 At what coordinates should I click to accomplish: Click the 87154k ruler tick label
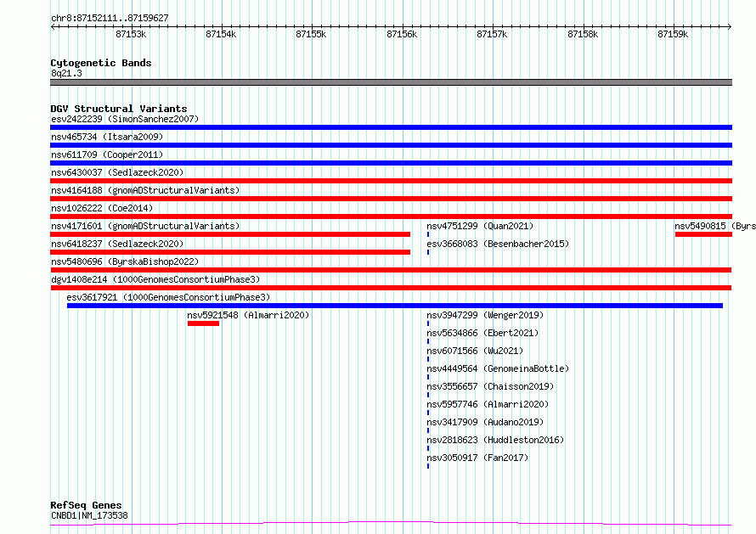pos(221,34)
